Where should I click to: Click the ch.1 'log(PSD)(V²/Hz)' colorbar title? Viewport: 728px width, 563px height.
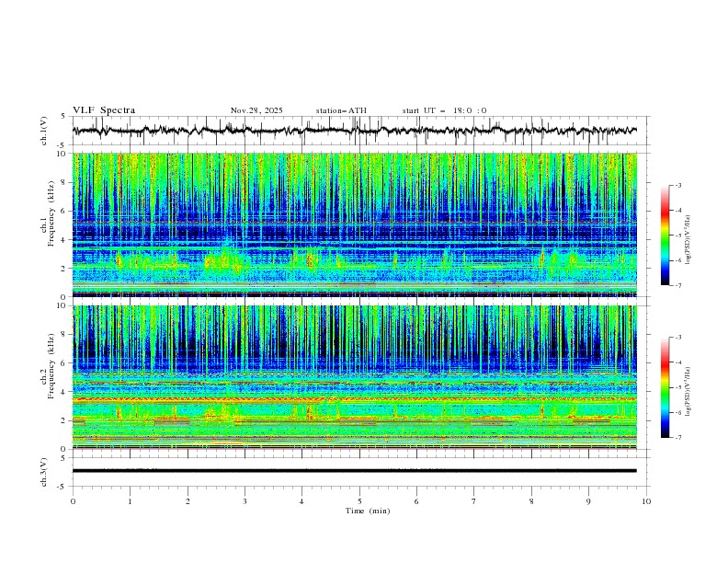[689, 240]
